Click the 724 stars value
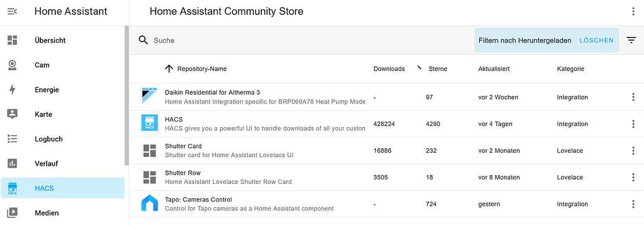This screenshot has width=644, height=225. coord(431,204)
